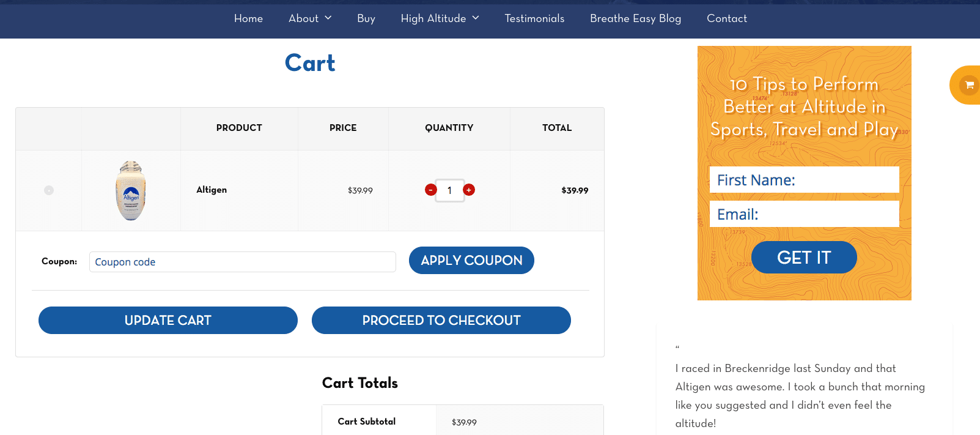Open the Testimonials page
The image size is (980, 435).
click(534, 18)
